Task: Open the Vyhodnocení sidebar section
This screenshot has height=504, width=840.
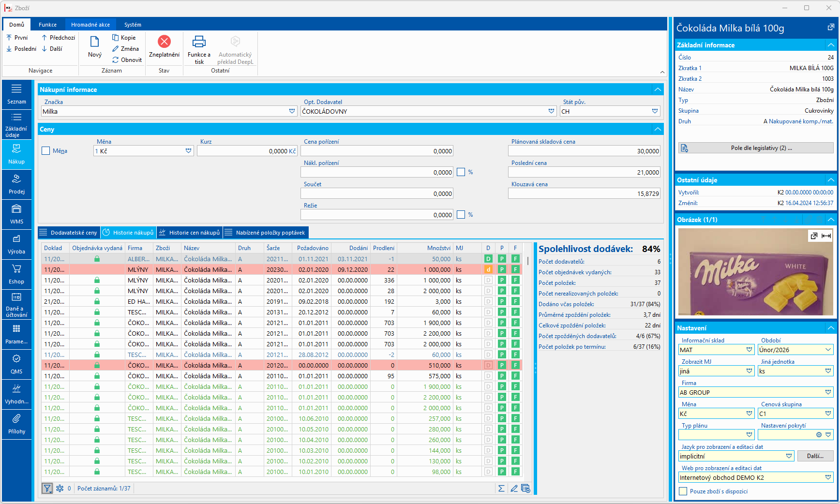Action: [16, 394]
